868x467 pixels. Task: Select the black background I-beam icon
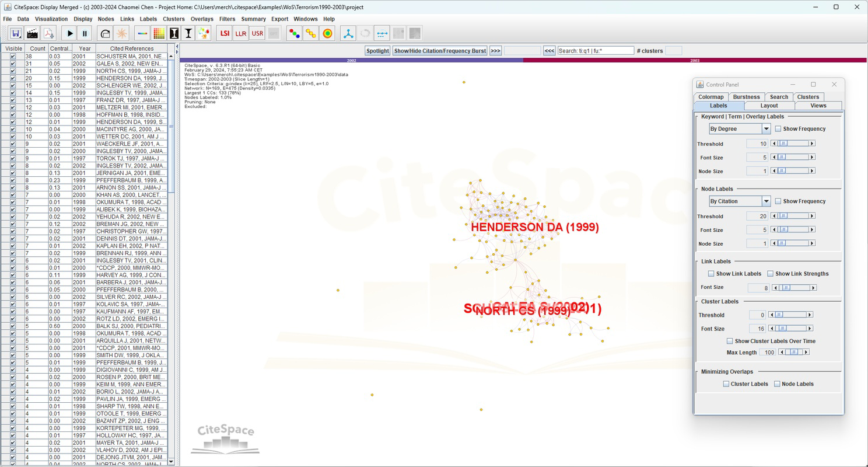174,33
